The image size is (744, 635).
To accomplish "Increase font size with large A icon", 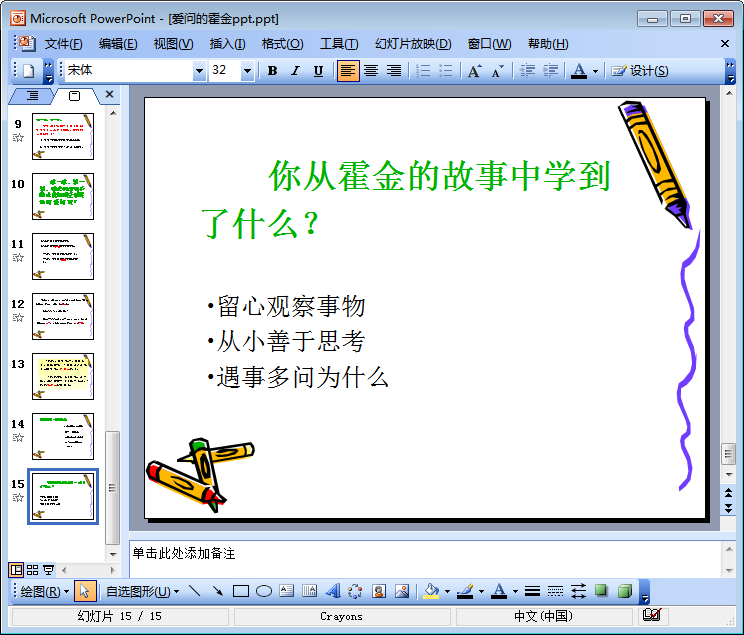I will (x=474, y=71).
